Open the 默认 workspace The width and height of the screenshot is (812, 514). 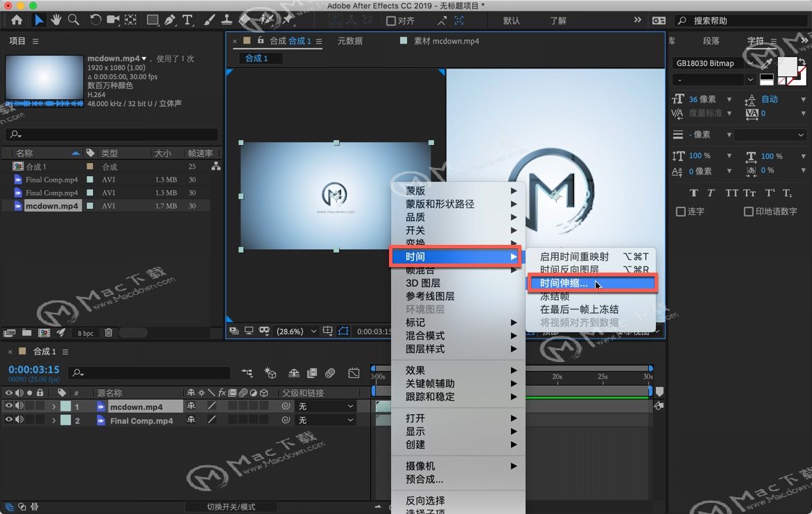pyautogui.click(x=512, y=21)
